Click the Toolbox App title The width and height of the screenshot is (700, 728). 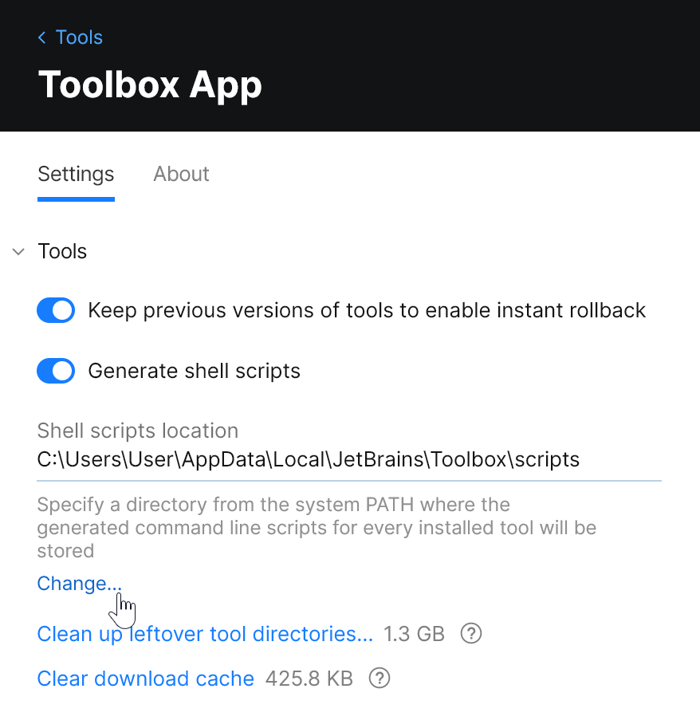pyautogui.click(x=150, y=85)
